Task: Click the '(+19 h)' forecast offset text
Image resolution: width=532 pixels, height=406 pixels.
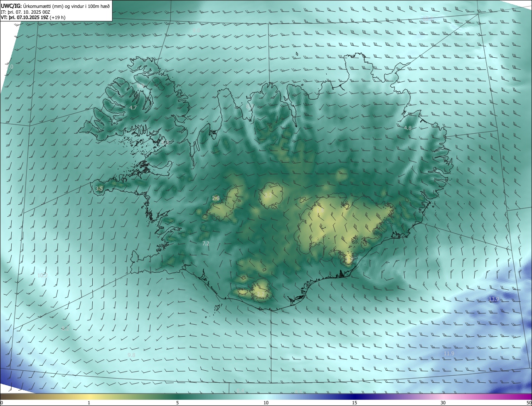Action: (x=57, y=17)
